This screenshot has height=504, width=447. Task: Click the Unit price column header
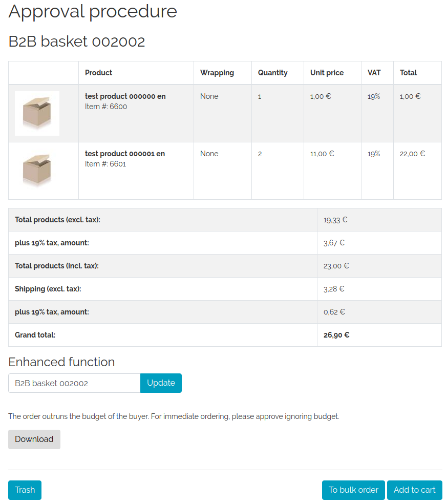click(327, 73)
